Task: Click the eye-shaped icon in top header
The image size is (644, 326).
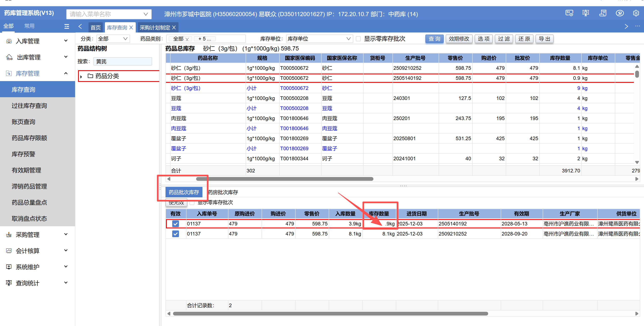Action: [619, 13]
